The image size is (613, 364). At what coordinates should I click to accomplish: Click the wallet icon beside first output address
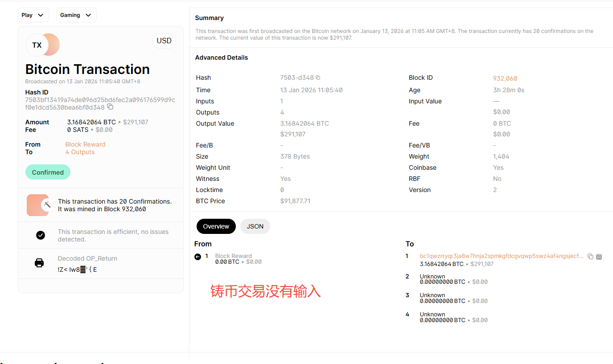599,257
